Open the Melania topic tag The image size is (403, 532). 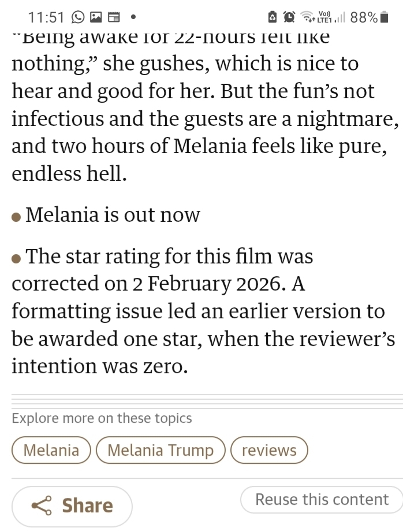(x=51, y=451)
